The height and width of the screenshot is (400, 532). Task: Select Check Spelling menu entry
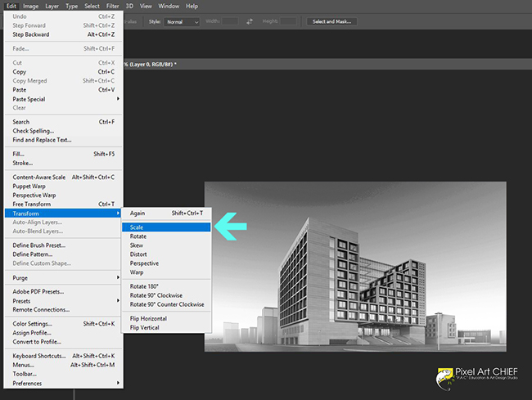click(64, 131)
